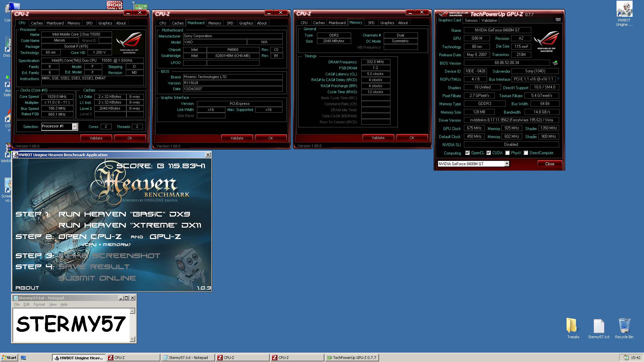Click the HWBOT window title bar icon
Screen dimensions: 644x362
[x=15, y=155]
